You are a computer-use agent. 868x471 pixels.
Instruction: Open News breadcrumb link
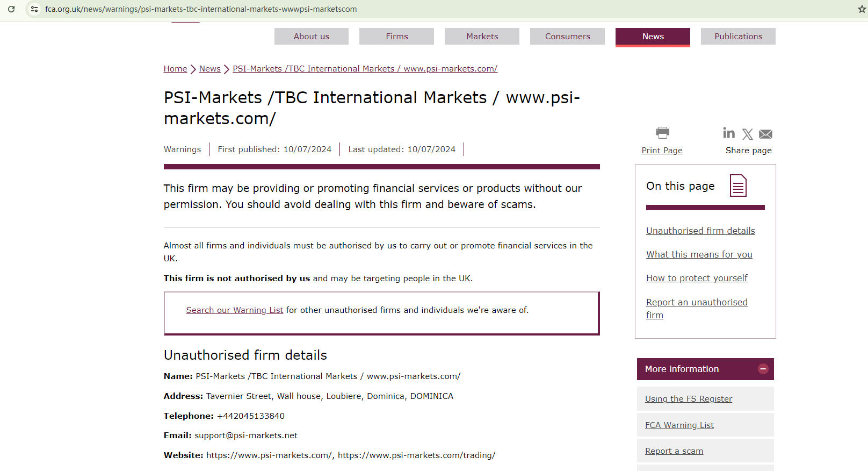click(x=210, y=69)
